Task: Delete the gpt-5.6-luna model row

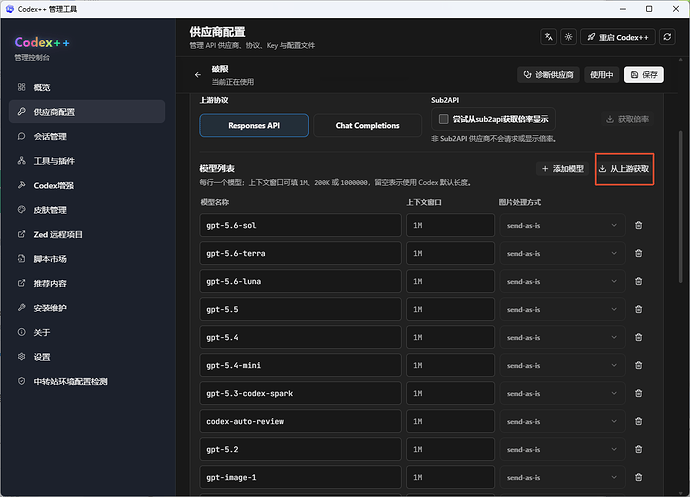Action: coord(639,281)
